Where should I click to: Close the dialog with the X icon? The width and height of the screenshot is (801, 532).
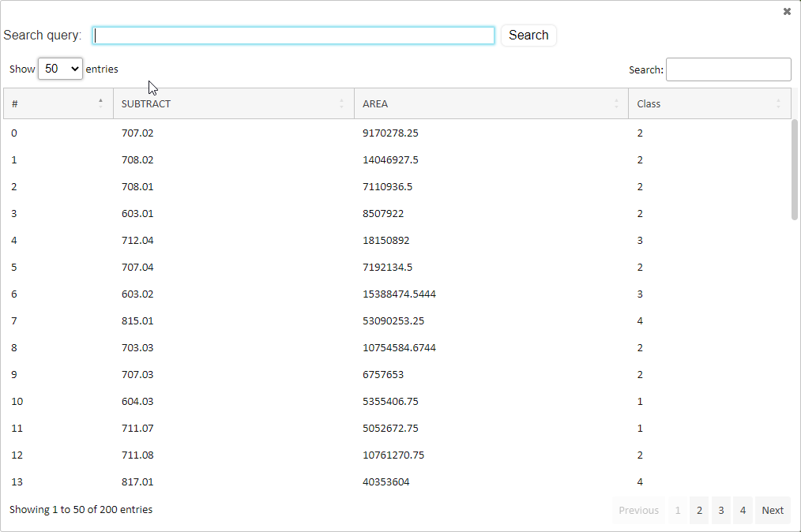(787, 11)
